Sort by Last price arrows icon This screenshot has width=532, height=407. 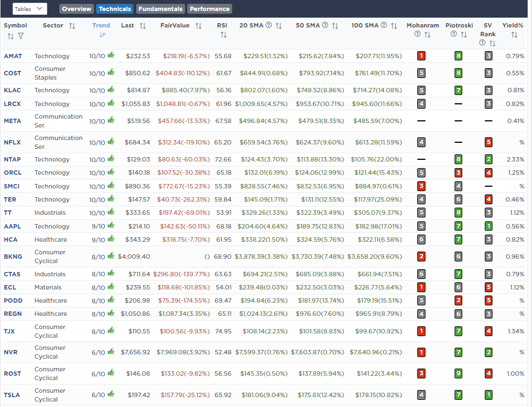[x=143, y=26]
